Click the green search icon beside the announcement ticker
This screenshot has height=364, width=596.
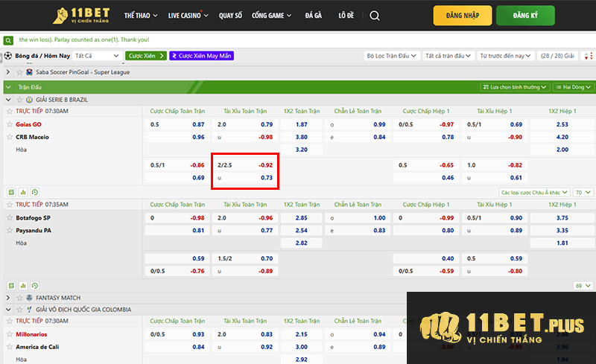tap(8, 39)
